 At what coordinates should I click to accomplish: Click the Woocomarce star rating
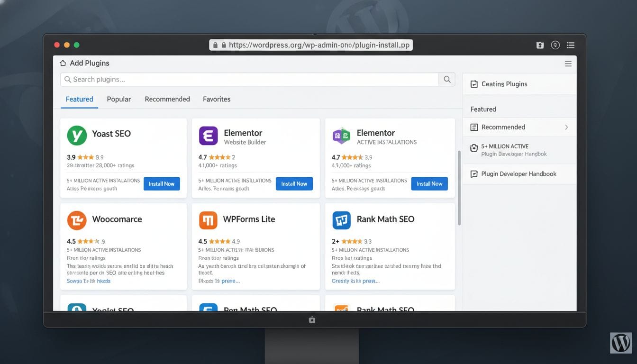(89, 241)
